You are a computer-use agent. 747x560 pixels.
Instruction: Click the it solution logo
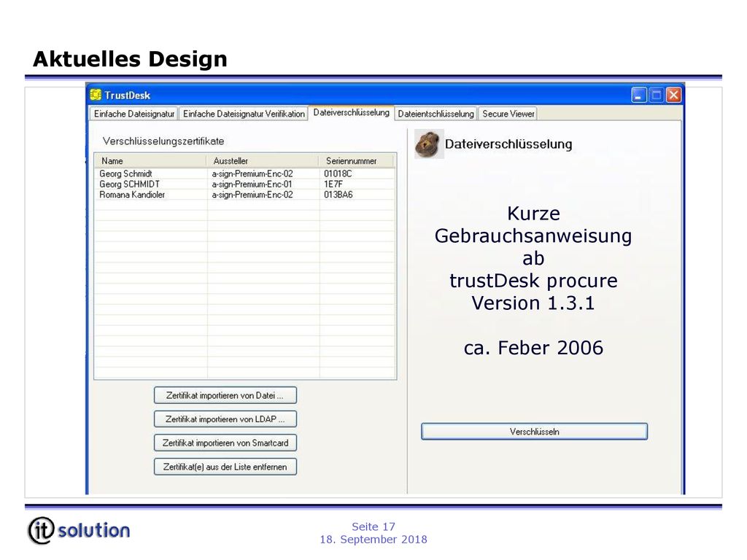pyautogui.click(x=79, y=530)
